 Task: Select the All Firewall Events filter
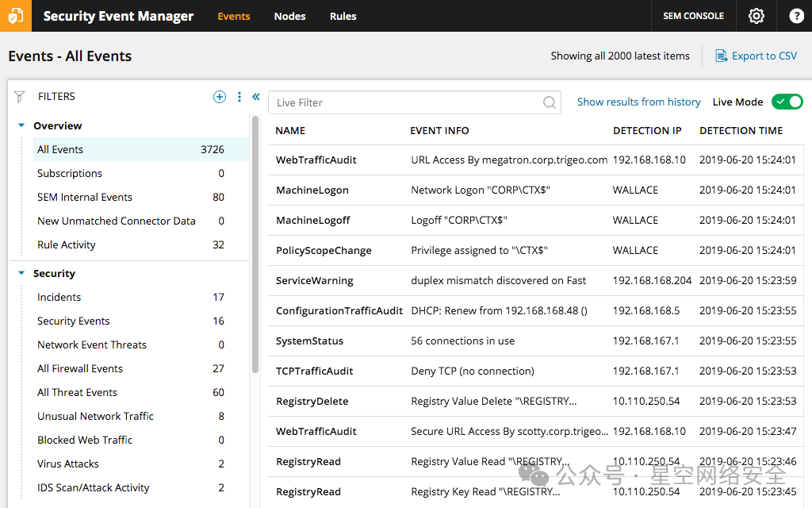click(x=141, y=368)
